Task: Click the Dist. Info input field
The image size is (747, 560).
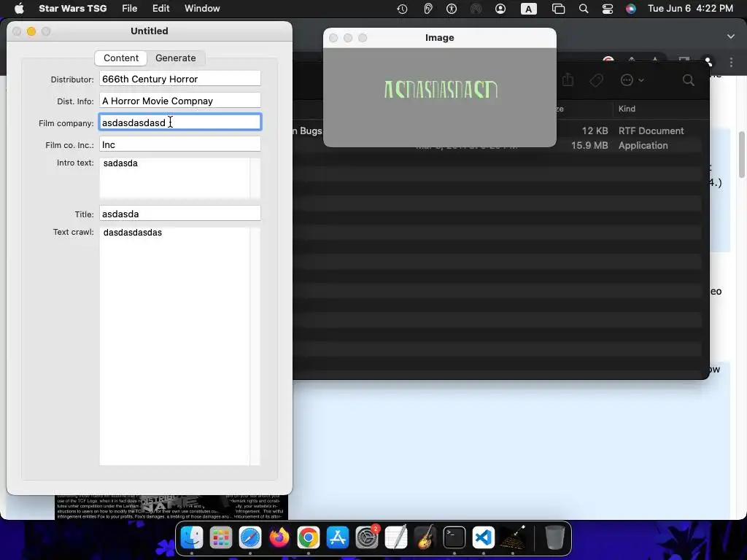Action: (180, 101)
